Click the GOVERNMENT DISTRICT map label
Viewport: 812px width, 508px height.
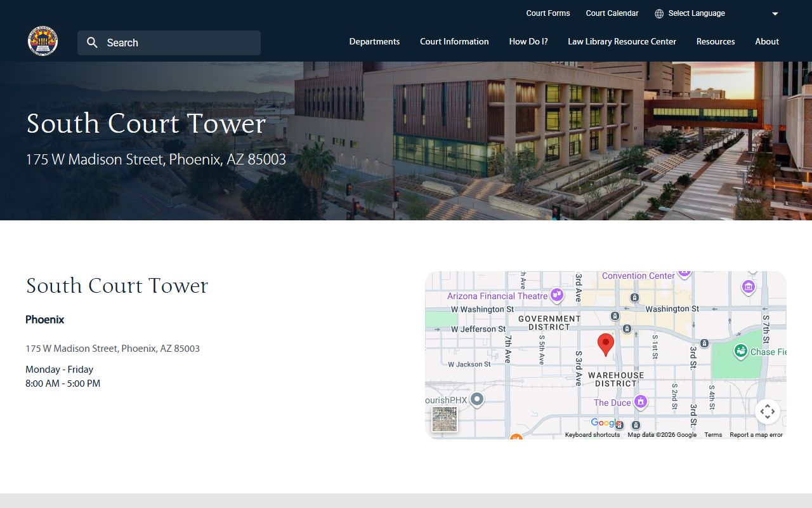[x=549, y=323]
